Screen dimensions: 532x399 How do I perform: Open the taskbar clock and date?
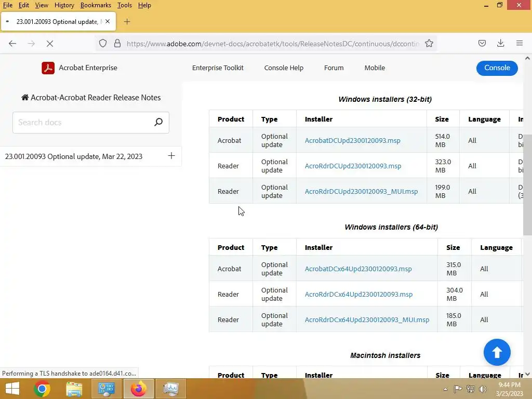(509, 389)
